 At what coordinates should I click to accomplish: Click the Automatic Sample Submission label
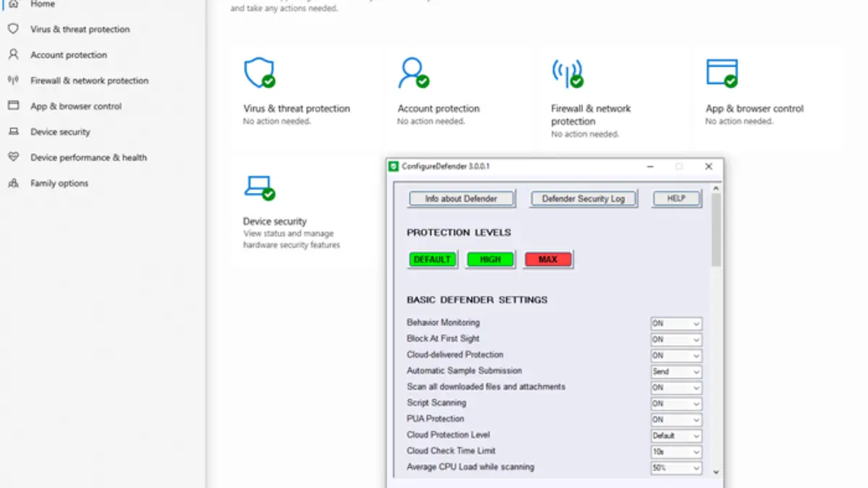coord(464,370)
